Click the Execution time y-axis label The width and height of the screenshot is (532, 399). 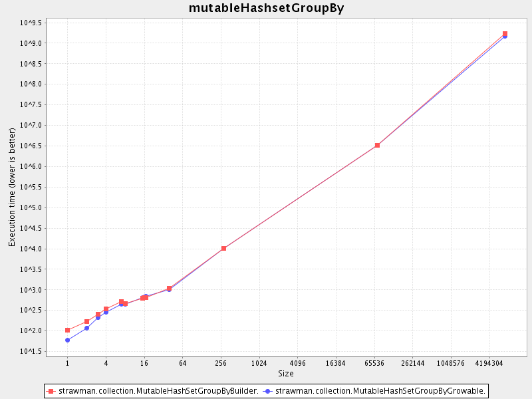tap(12, 188)
